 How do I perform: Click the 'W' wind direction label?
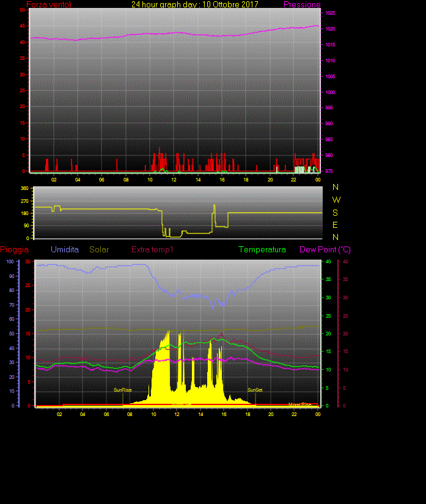coord(336,200)
